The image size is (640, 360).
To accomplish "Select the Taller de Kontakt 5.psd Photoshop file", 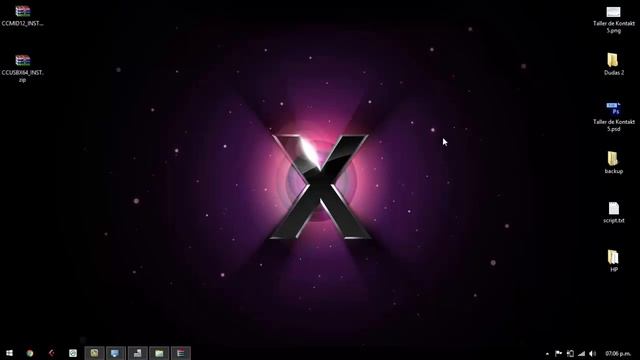I will [613, 117].
